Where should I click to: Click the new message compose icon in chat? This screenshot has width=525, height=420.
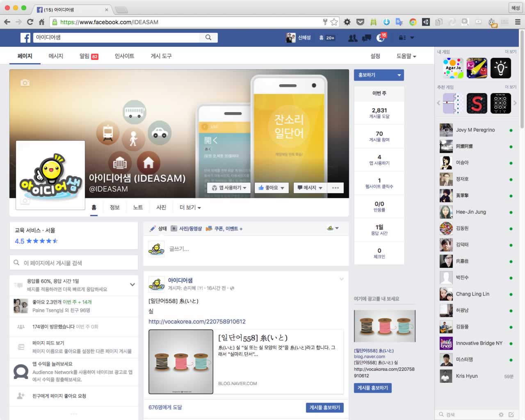pyautogui.click(x=511, y=415)
